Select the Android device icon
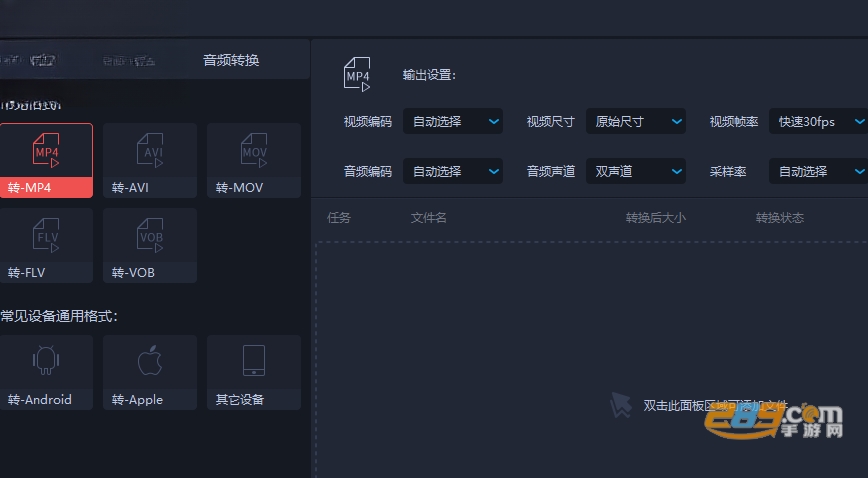 tap(46, 361)
